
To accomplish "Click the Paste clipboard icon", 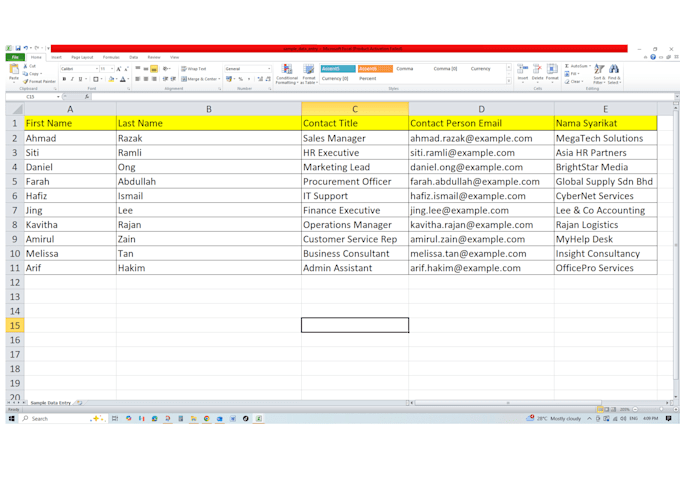I will click(14, 69).
